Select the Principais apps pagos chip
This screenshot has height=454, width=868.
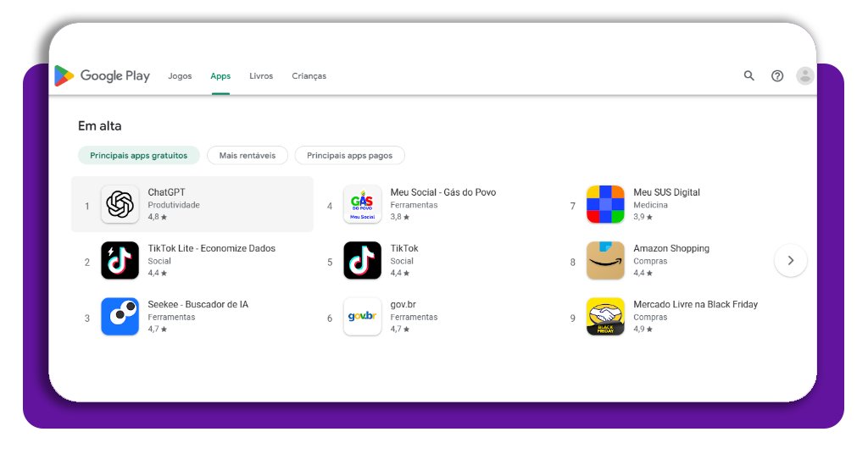click(350, 155)
